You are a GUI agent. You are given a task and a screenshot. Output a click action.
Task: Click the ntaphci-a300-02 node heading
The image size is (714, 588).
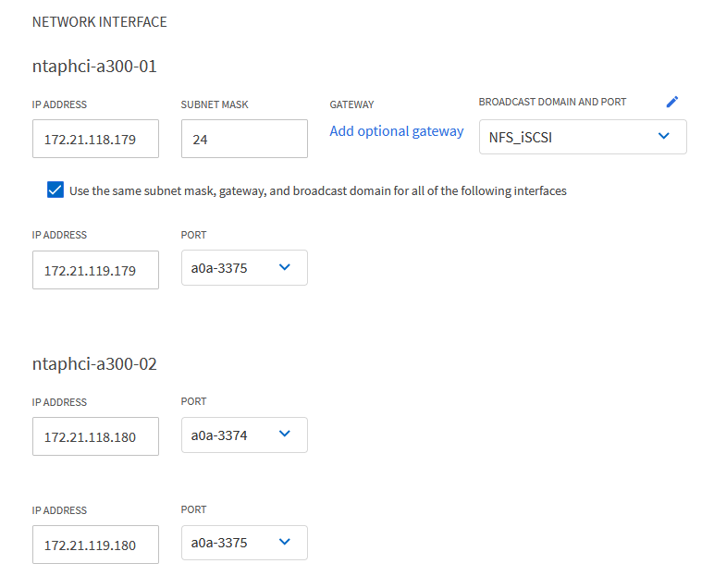(94, 363)
